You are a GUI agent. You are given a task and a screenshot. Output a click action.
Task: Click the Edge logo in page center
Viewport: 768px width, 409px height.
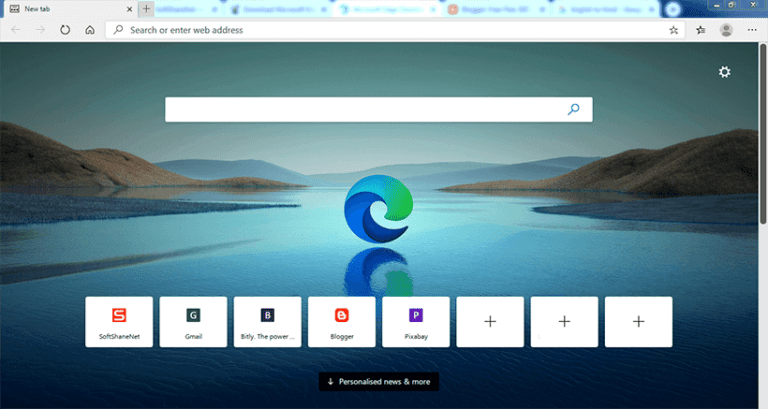tap(379, 209)
